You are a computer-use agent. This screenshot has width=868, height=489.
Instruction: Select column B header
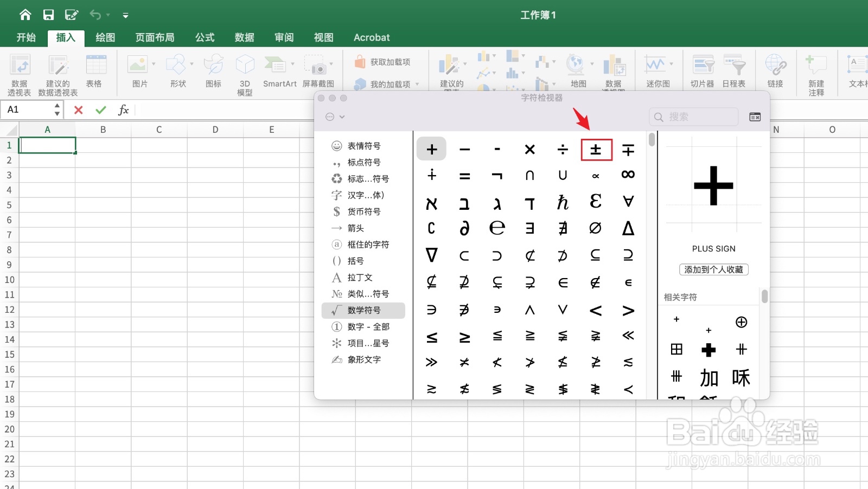[103, 130]
